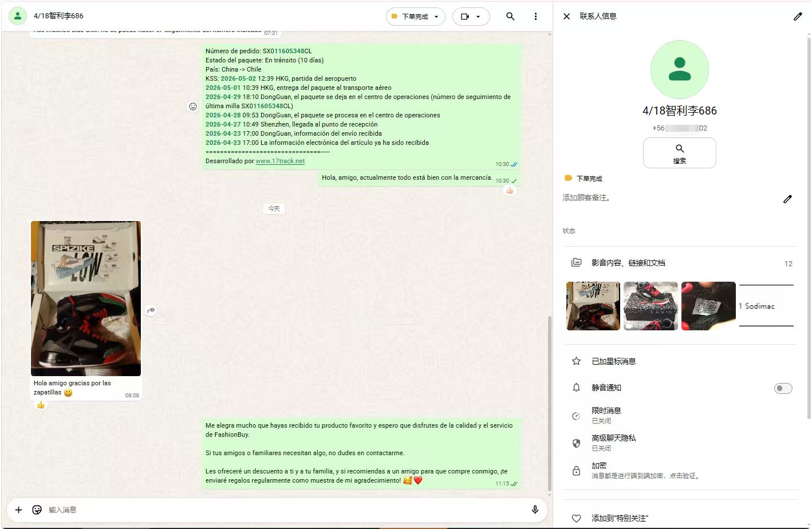Image resolution: width=812 pixels, height=529 pixels.
Task: Click bell icon for mute notifications
Action: (576, 388)
